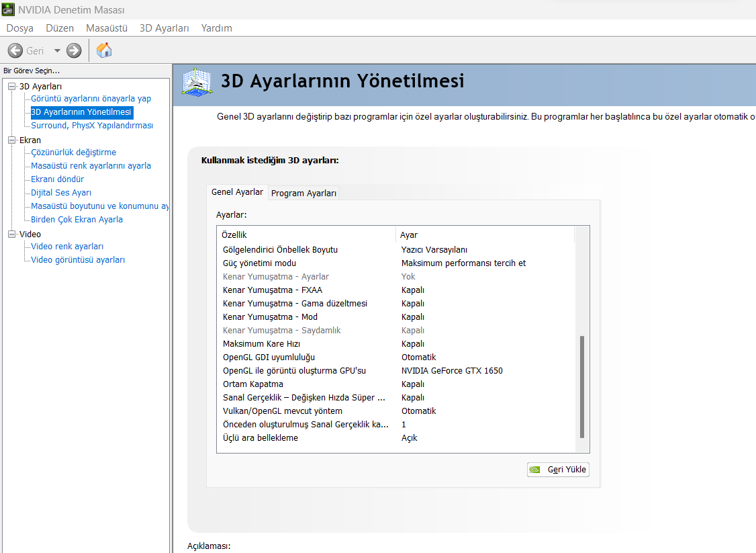Viewport: 756px width, 553px height.
Task: Open the Masaüstü menu
Action: click(107, 28)
